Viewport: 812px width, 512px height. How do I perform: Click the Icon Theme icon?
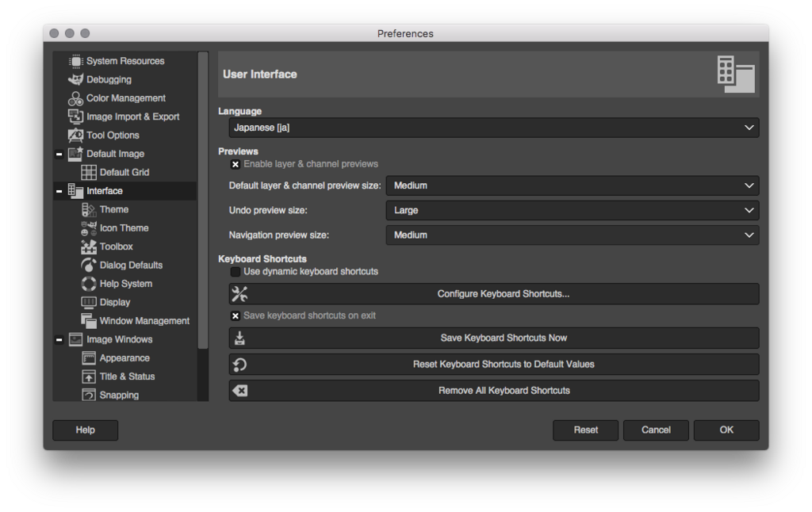click(89, 228)
